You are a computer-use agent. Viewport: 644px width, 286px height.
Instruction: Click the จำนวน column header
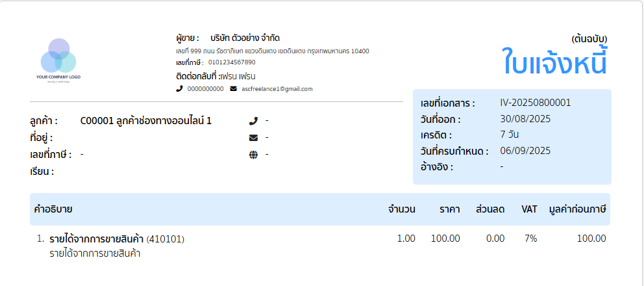pyautogui.click(x=402, y=209)
